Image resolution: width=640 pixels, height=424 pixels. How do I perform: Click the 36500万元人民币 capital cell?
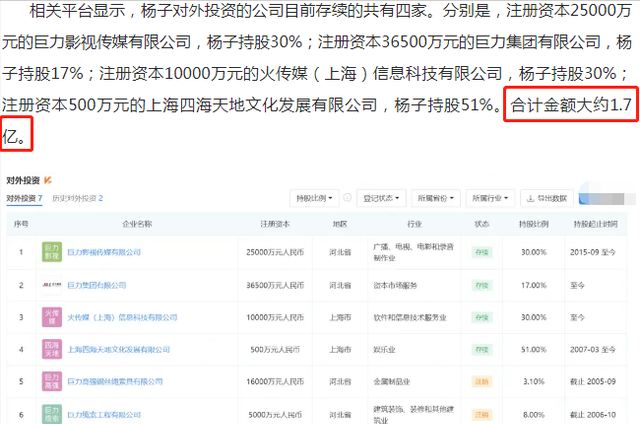click(x=275, y=285)
